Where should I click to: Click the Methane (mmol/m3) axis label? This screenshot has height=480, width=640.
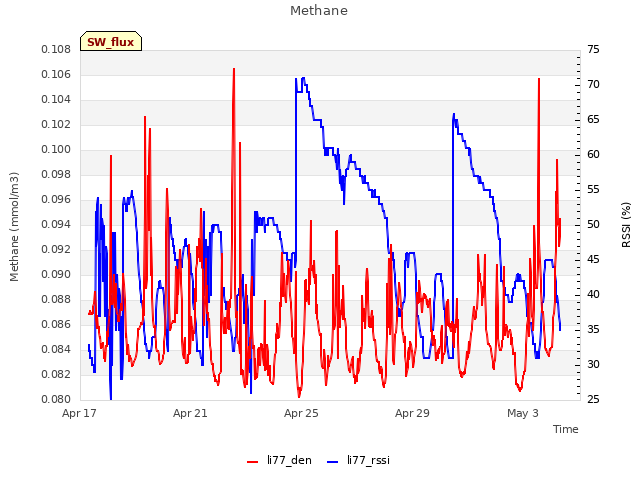[x=14, y=227]
